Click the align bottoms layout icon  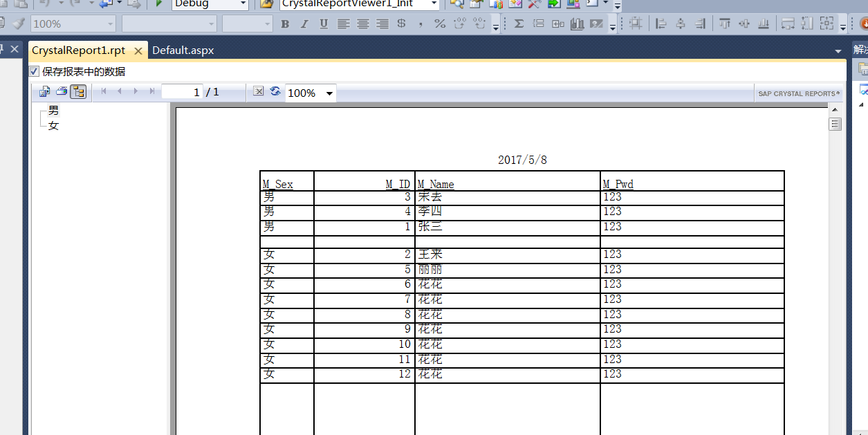764,24
